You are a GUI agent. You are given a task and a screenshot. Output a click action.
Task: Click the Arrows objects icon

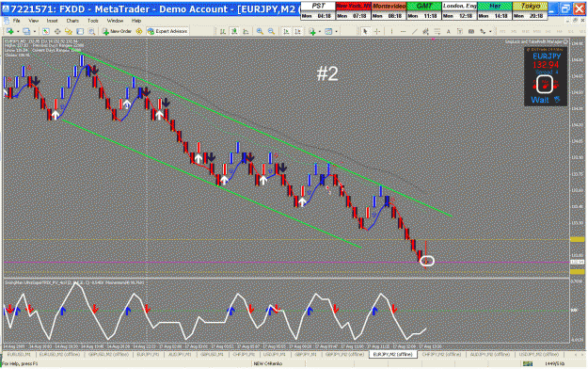pos(483,31)
